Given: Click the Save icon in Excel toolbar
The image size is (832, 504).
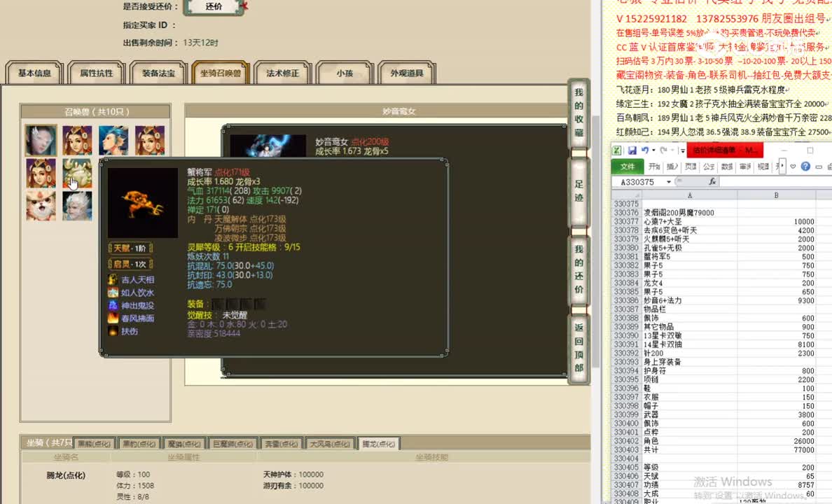Looking at the screenshot, I should [x=633, y=150].
